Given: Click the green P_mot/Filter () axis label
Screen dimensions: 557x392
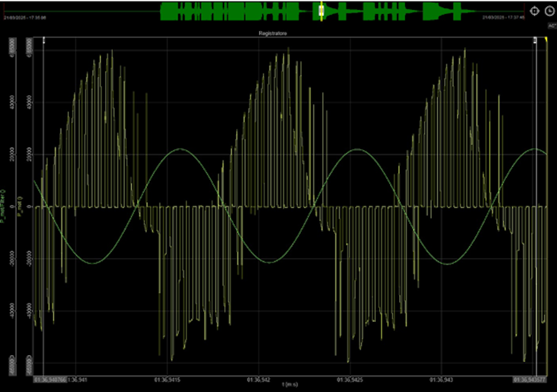Looking at the screenshot, I should tap(3, 206).
